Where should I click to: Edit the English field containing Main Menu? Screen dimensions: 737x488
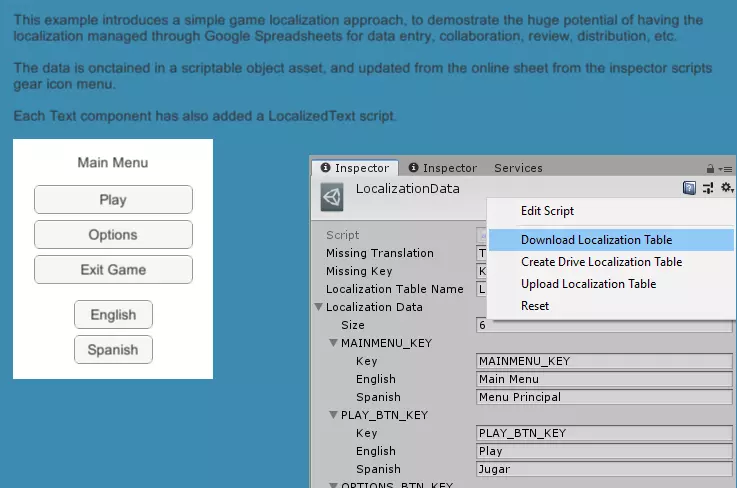(x=604, y=379)
